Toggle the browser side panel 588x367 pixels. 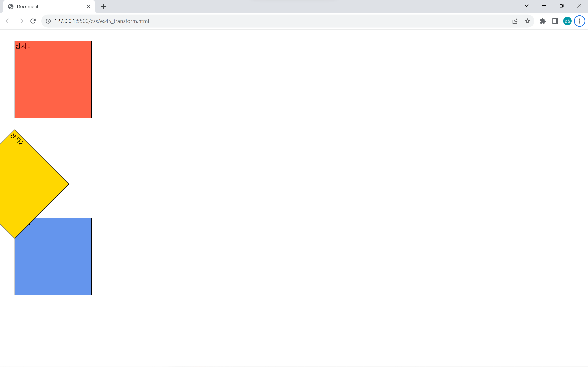(555, 21)
